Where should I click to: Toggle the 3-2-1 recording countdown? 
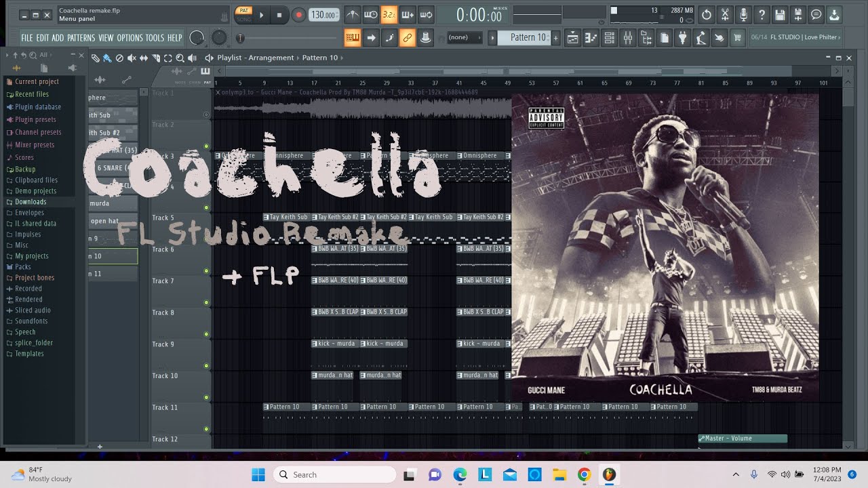point(389,14)
